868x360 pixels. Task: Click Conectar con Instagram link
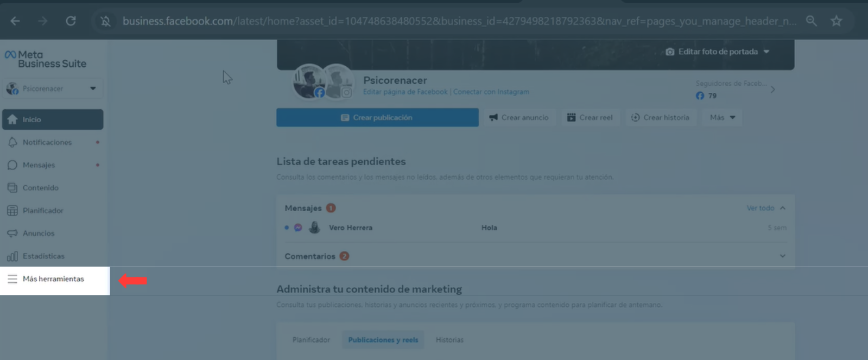[491, 92]
